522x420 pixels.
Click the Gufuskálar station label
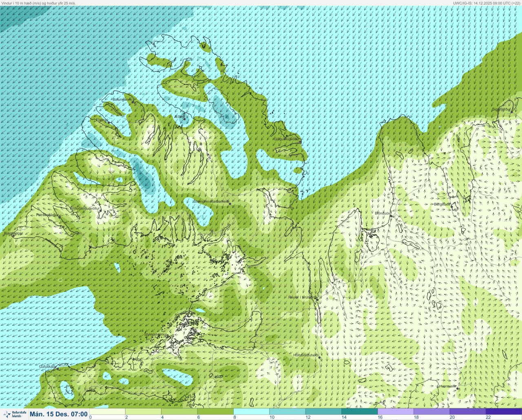[x=47, y=367]
